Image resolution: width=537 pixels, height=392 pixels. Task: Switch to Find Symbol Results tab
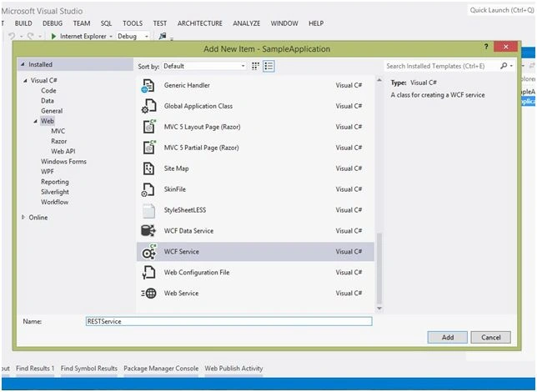click(x=89, y=369)
